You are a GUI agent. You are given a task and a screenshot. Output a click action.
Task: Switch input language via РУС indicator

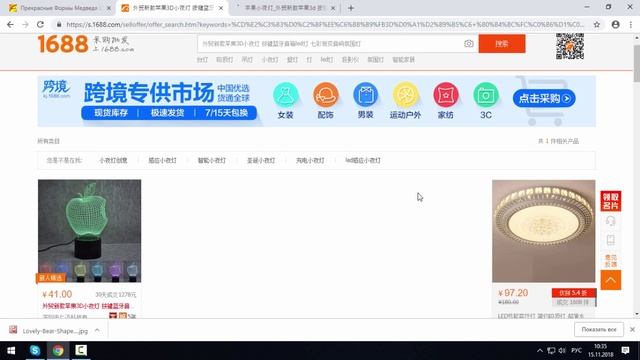(576, 351)
